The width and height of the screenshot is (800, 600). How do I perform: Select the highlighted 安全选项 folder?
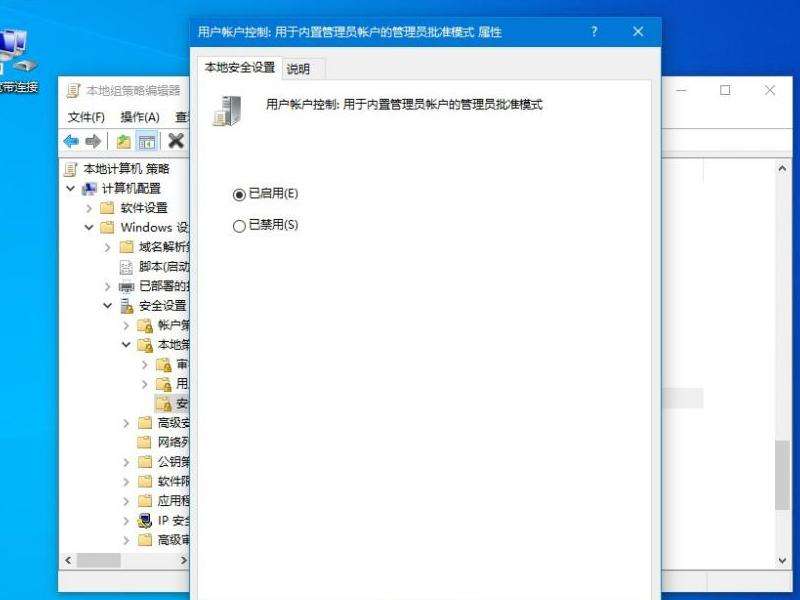(172, 404)
